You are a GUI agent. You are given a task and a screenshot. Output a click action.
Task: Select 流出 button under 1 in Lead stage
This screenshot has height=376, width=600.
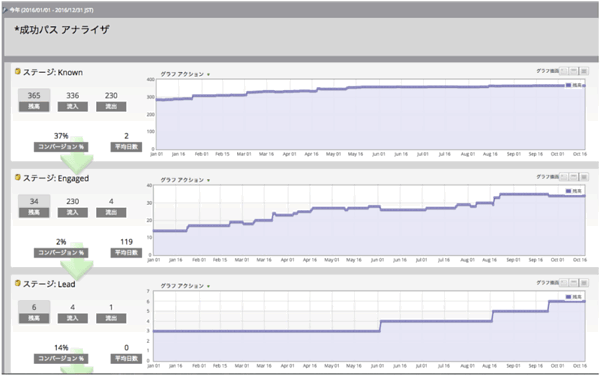point(111,318)
